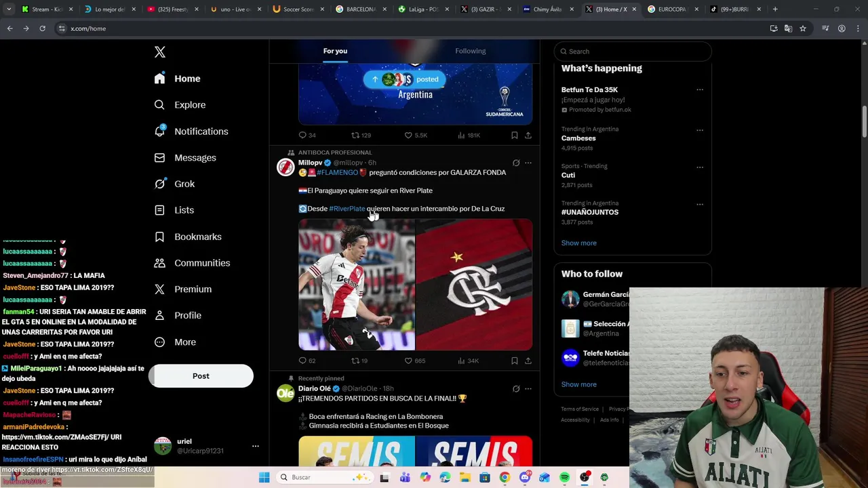This screenshot has height=488, width=868.
Task: Open options for Cambeses trend
Action: pos(700,130)
